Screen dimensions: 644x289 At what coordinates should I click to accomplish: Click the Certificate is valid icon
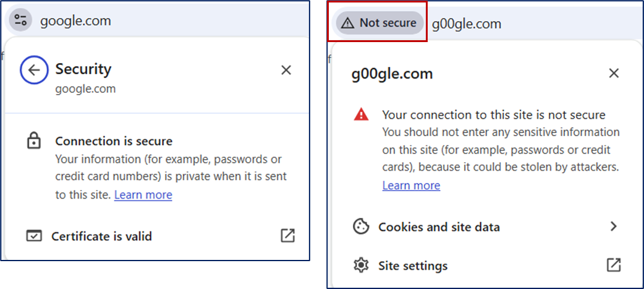[34, 236]
